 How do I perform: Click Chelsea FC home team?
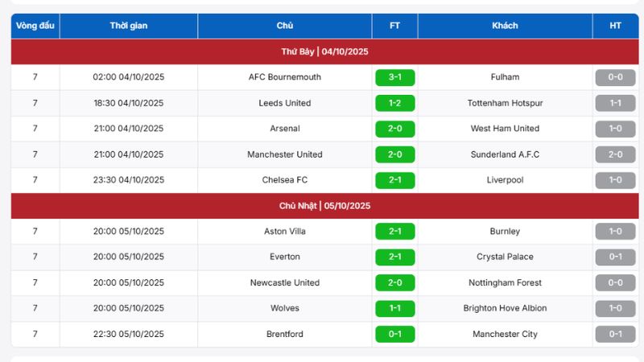point(285,180)
